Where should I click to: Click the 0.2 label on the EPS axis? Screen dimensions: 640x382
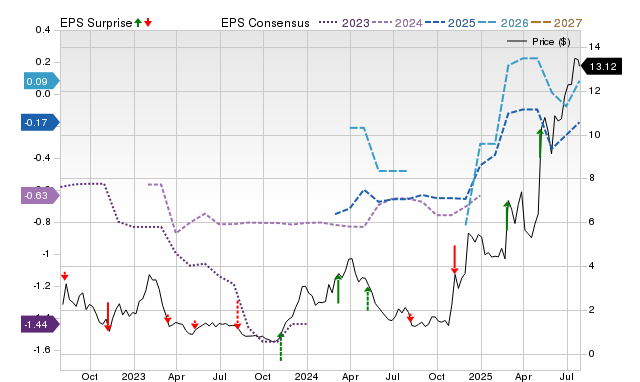pyautogui.click(x=43, y=62)
